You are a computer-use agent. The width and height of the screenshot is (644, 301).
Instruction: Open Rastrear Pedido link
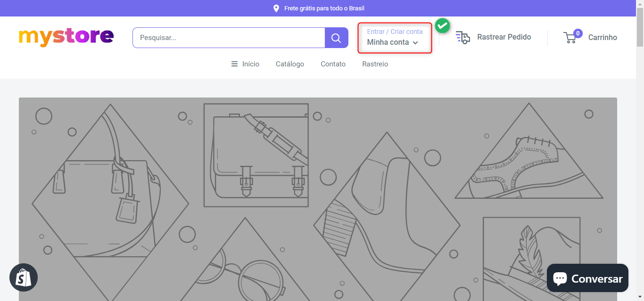[x=504, y=37]
